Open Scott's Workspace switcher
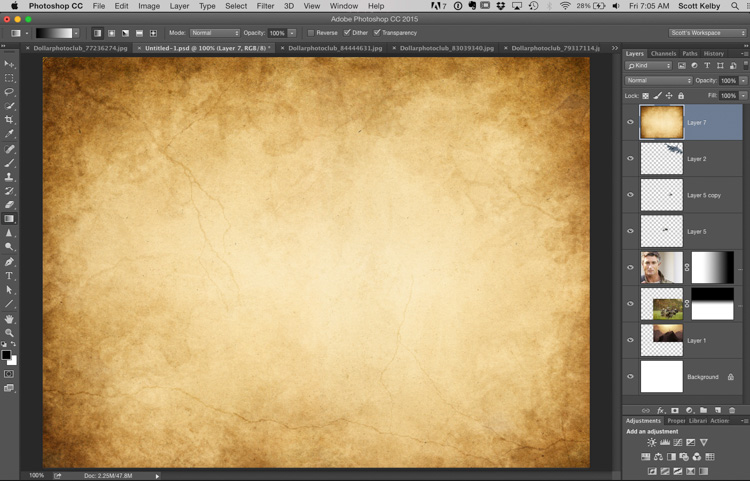750x481 pixels. pyautogui.click(x=707, y=33)
